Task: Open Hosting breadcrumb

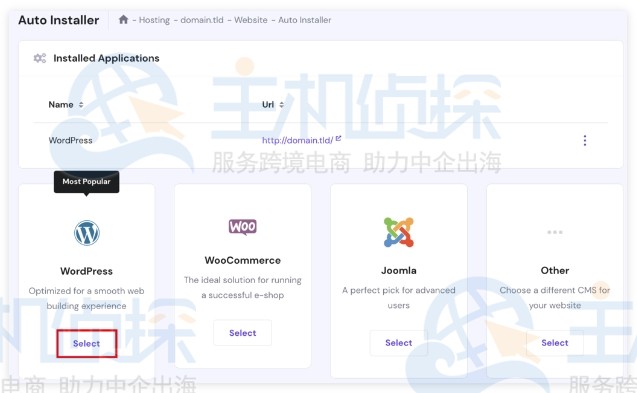Action: (x=154, y=20)
